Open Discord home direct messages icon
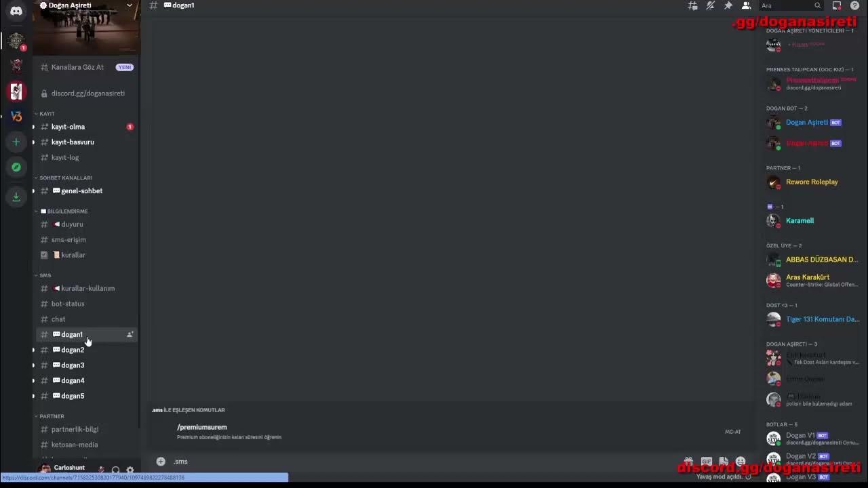 click(x=16, y=11)
